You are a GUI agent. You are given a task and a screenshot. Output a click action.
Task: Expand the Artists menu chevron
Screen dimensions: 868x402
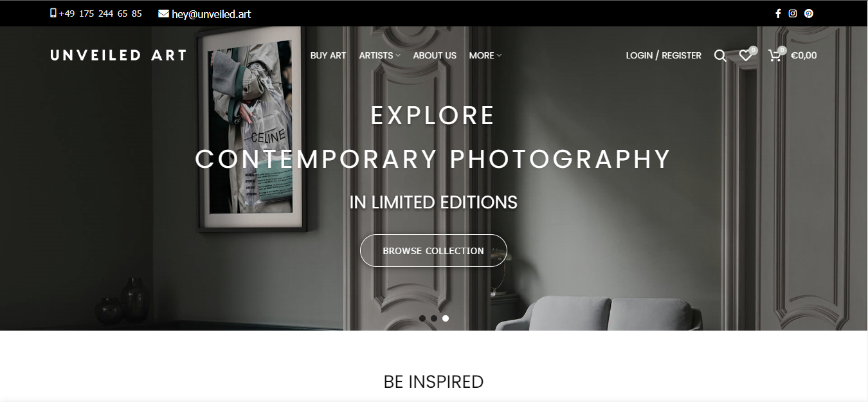(x=398, y=56)
